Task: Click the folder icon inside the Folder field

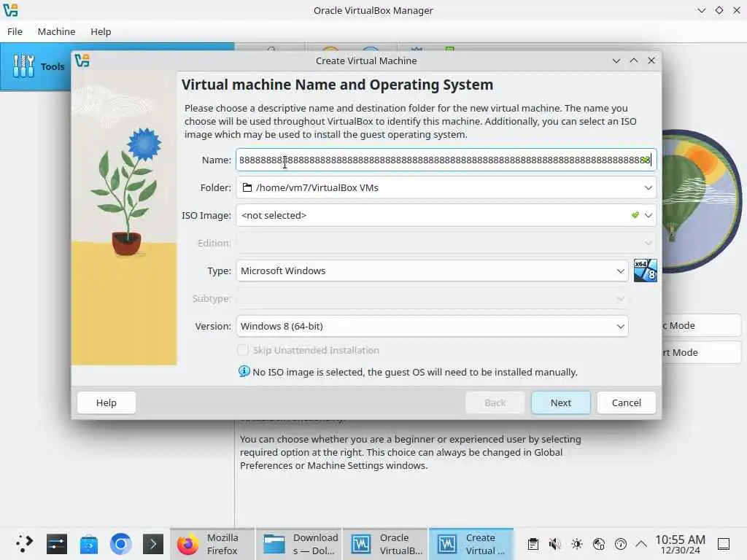Action: (247, 187)
